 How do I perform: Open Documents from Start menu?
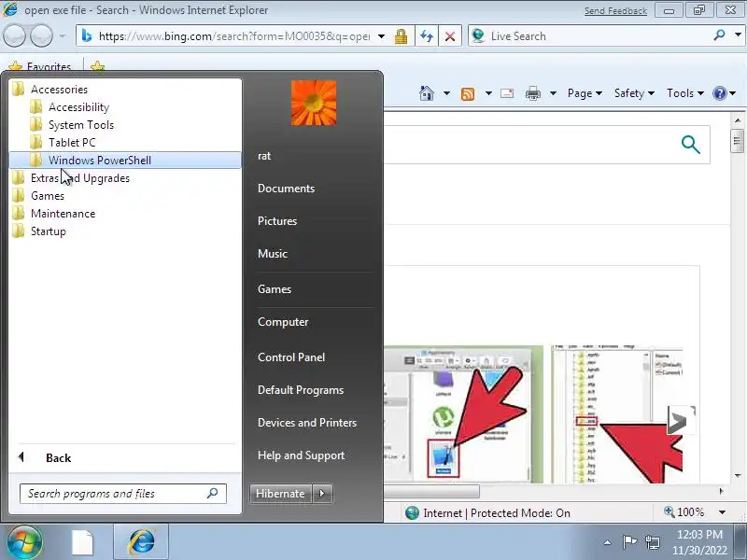286,189
